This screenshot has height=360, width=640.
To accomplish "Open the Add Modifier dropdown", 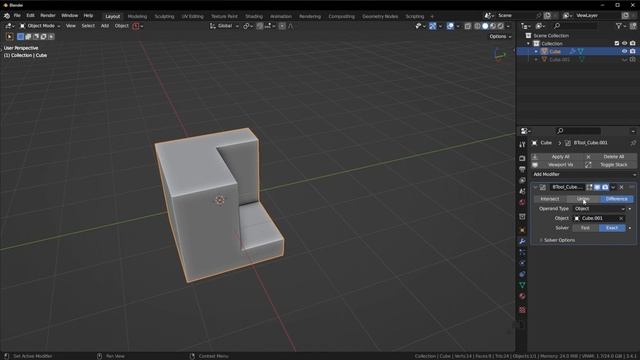I will click(x=584, y=174).
